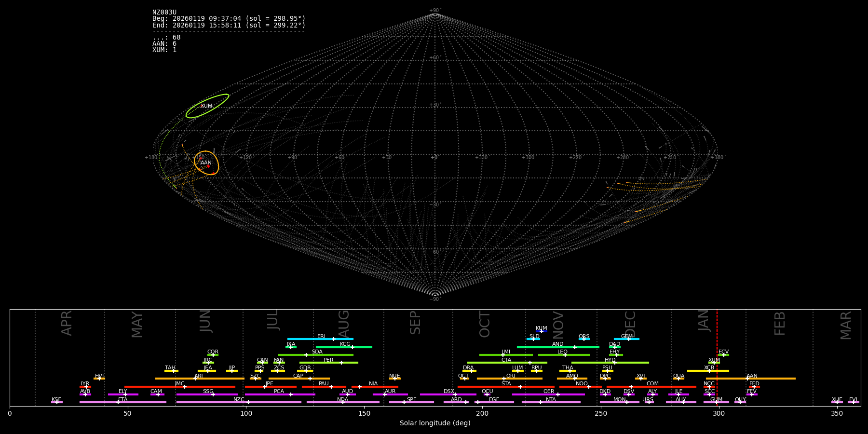Click the NCC shower label
Screen dimensions: 868x434
(x=709, y=384)
